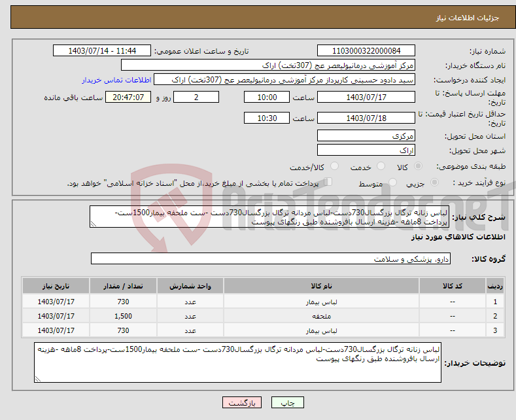Select the متوسط purchase type radio
This screenshot has width=516, height=420.
392,183
